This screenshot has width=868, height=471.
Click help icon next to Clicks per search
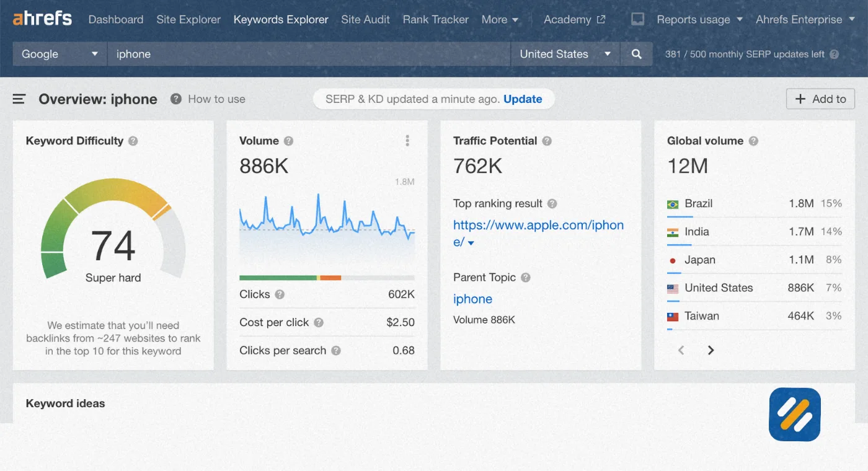coord(336,350)
